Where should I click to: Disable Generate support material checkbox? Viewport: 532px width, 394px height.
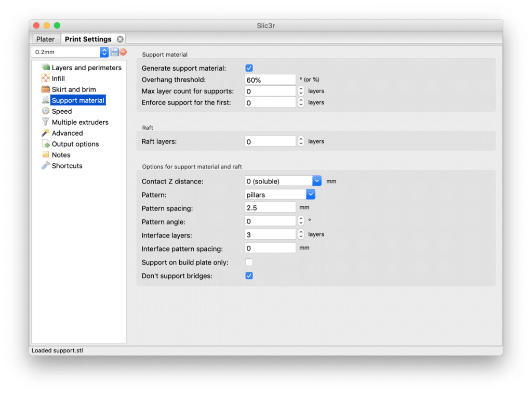pos(249,68)
